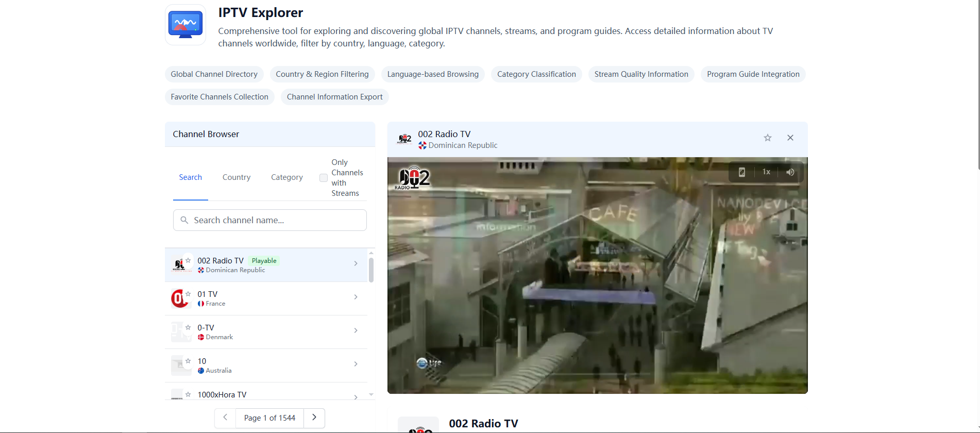The image size is (980, 433).
Task: Click the channel list scrollbar thumb
Action: click(371, 270)
